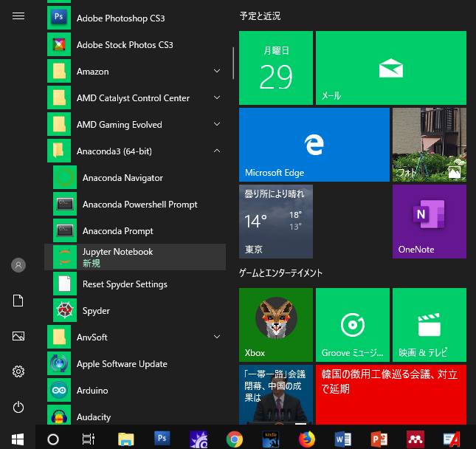476x449 pixels.
Task: Open Firefox from taskbar
Action: [306, 439]
